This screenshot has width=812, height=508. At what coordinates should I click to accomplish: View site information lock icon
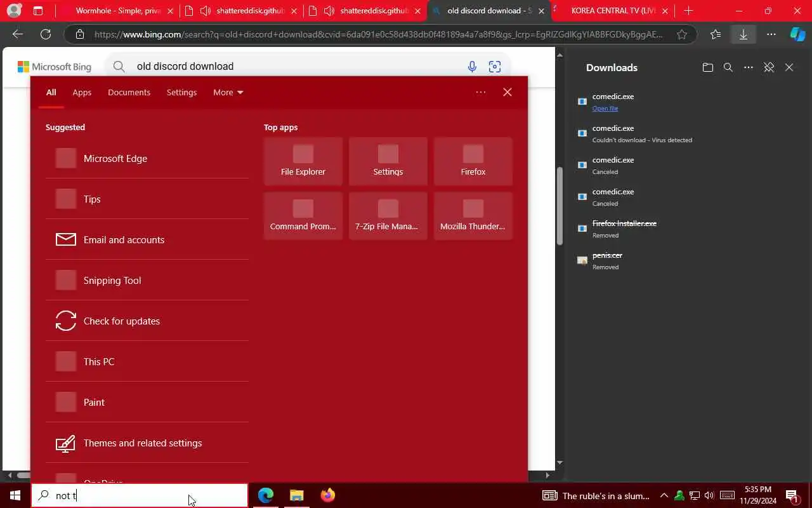[79, 35]
